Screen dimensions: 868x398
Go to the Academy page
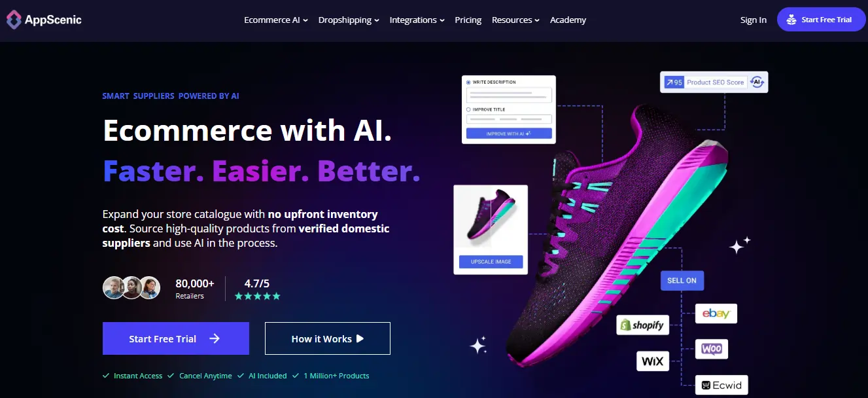coord(568,20)
